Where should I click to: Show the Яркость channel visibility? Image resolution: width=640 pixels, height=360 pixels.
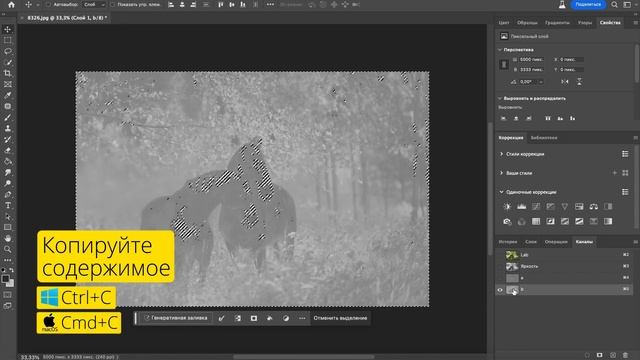click(x=500, y=266)
